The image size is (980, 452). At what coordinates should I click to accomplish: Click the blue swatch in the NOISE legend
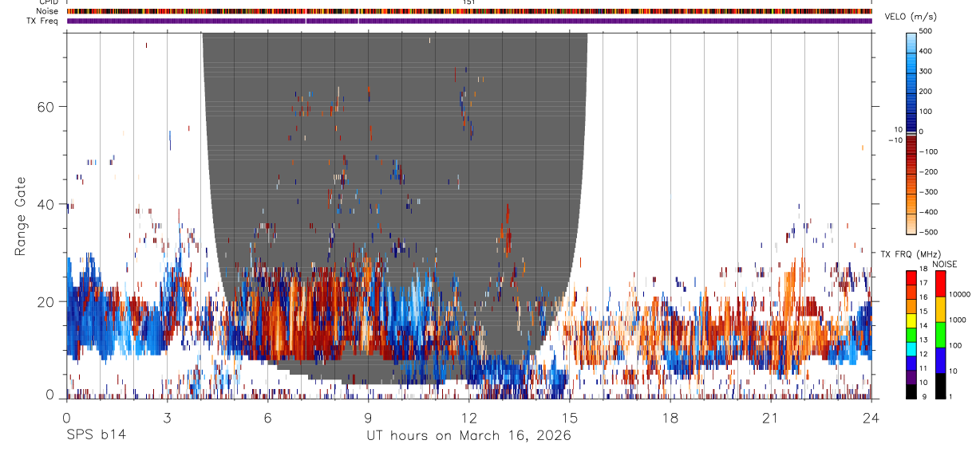[939, 360]
